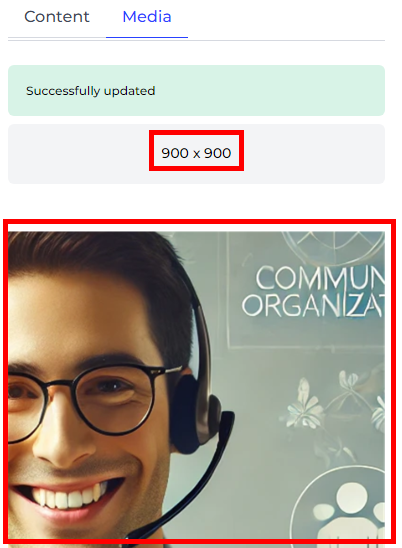Click the COMMUN text in the image
This screenshot has height=548, width=402.
[x=320, y=279]
